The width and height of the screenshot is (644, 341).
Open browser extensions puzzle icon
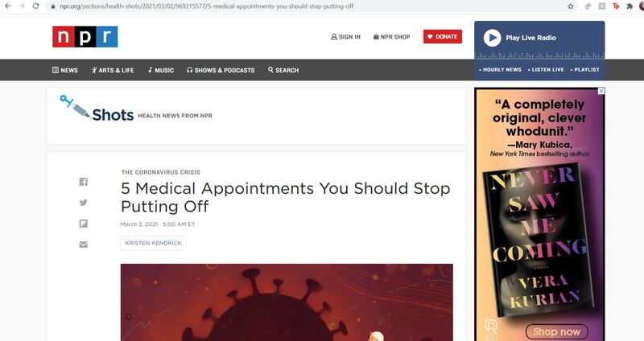(630, 6)
